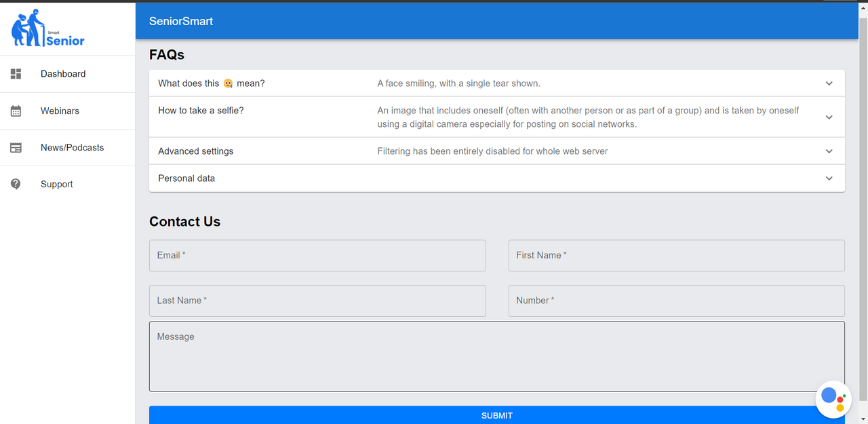Open the News/Podcasts section
Screen dimensions: 868x424
click(x=68, y=147)
